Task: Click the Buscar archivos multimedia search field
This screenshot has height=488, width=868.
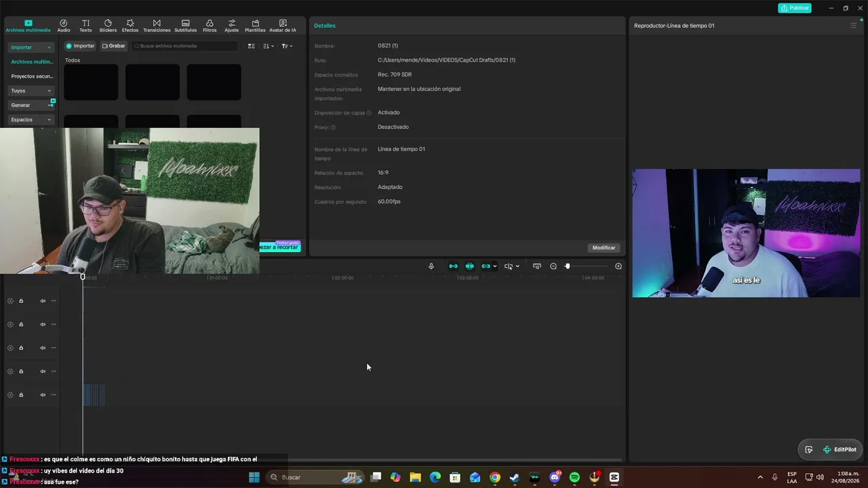Action: pyautogui.click(x=185, y=46)
